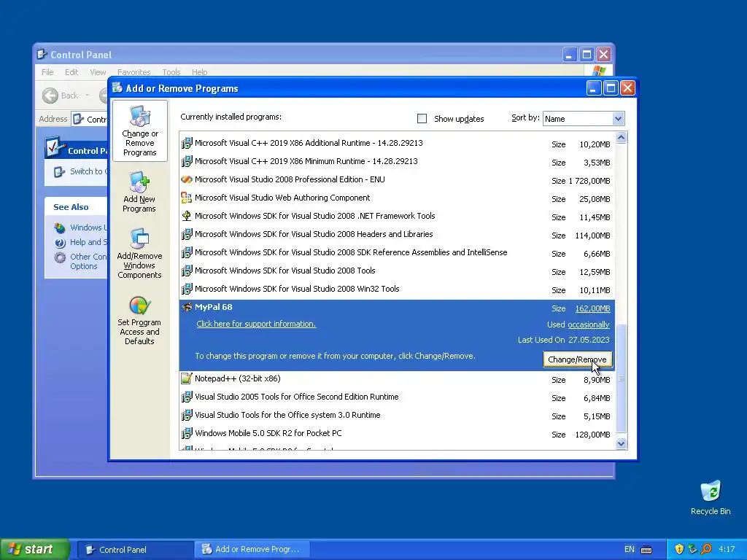Image resolution: width=747 pixels, height=560 pixels.
Task: Click Windows Security shield tray icon
Action: coord(679,549)
